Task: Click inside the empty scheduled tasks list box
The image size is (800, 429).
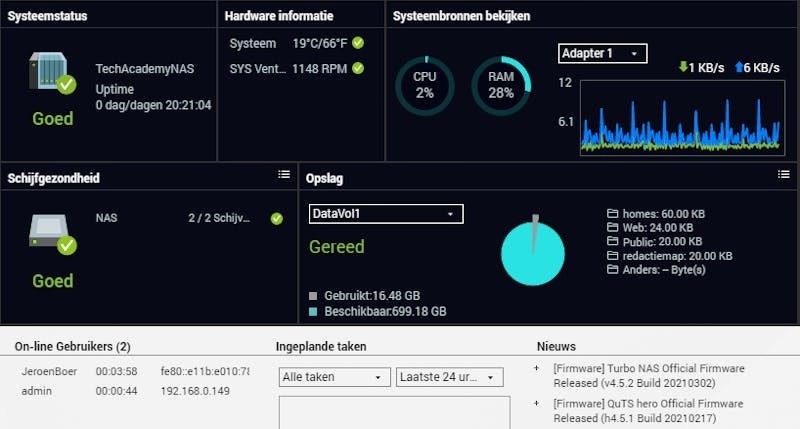Action: tap(394, 412)
